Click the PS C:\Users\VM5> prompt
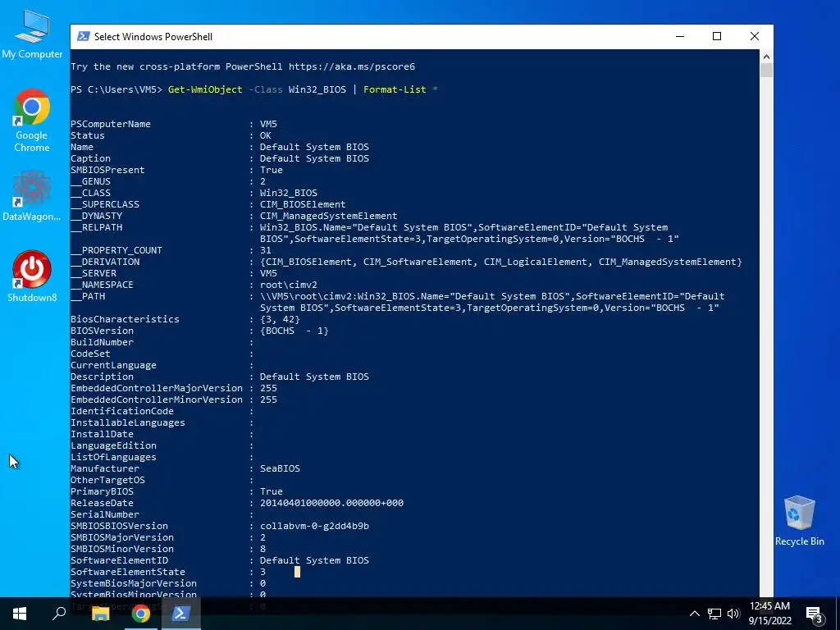Image resolution: width=840 pixels, height=630 pixels. 116,89
